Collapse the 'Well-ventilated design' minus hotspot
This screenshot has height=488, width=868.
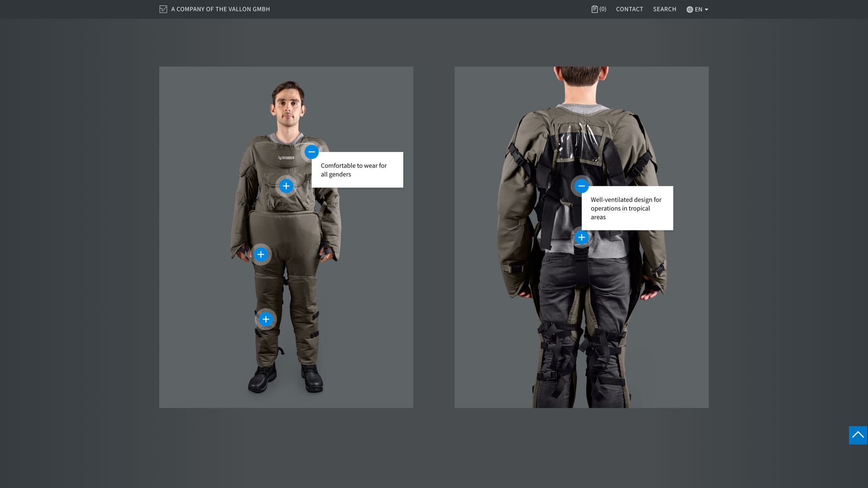pyautogui.click(x=581, y=186)
